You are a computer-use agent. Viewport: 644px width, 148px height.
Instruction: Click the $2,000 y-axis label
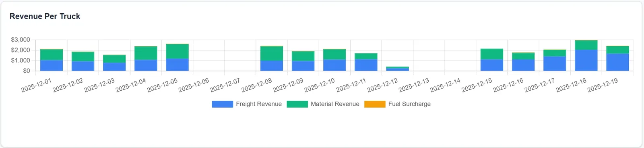point(21,50)
